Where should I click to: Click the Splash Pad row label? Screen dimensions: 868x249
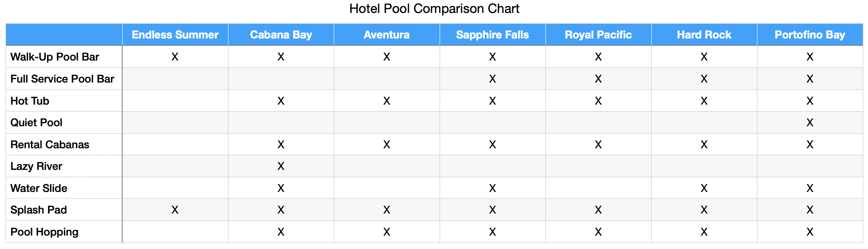click(38, 210)
